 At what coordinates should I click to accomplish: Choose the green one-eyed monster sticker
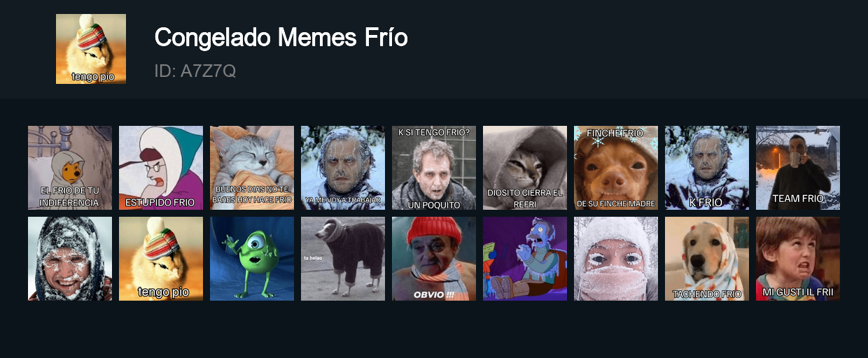(252, 259)
